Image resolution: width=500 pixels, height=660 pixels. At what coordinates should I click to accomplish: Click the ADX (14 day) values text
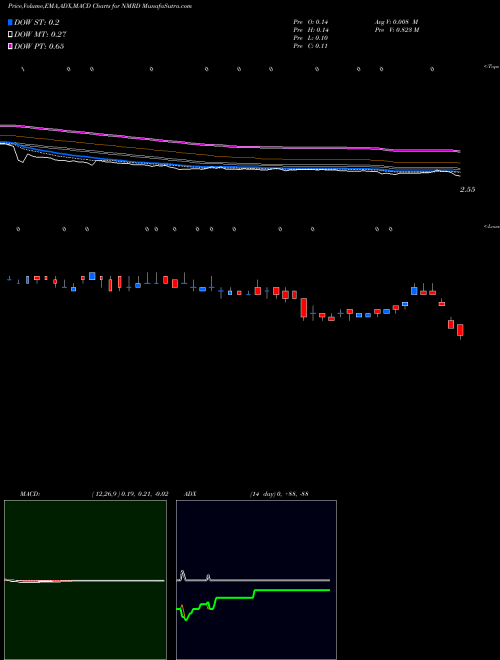[279, 494]
